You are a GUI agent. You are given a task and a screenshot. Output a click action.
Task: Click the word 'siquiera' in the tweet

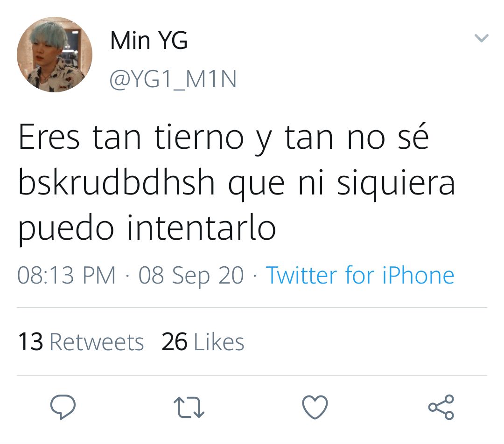point(396,183)
